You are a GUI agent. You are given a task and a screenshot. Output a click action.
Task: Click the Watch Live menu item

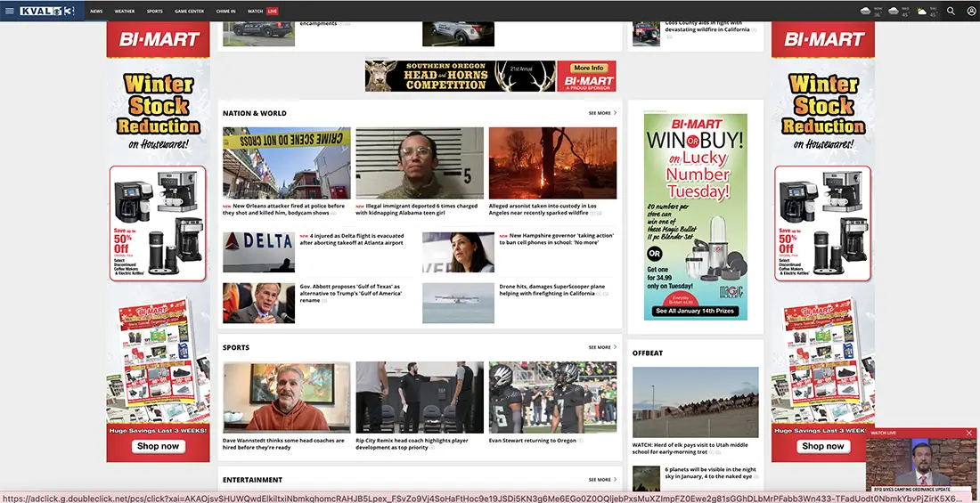click(263, 12)
